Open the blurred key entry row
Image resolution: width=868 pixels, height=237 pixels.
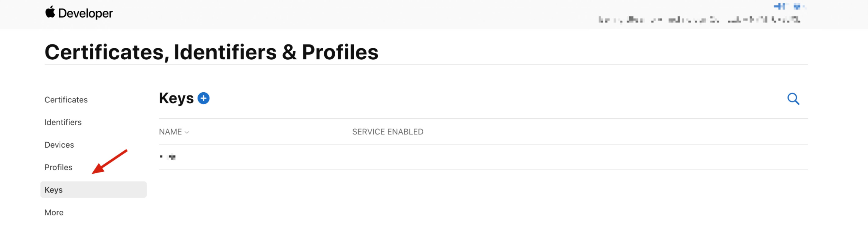point(483,157)
